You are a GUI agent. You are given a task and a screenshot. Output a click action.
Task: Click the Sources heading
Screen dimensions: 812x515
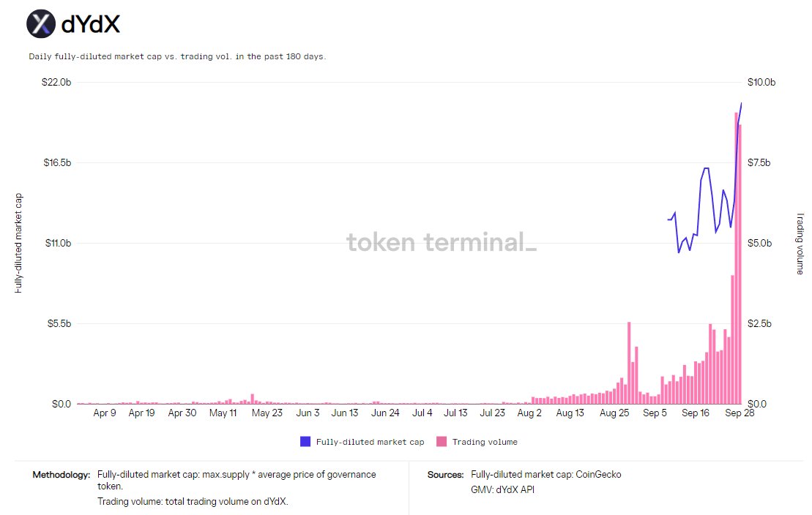tap(445, 475)
